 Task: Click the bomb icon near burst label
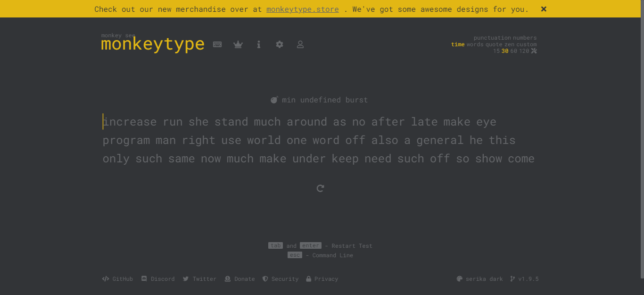tap(274, 100)
